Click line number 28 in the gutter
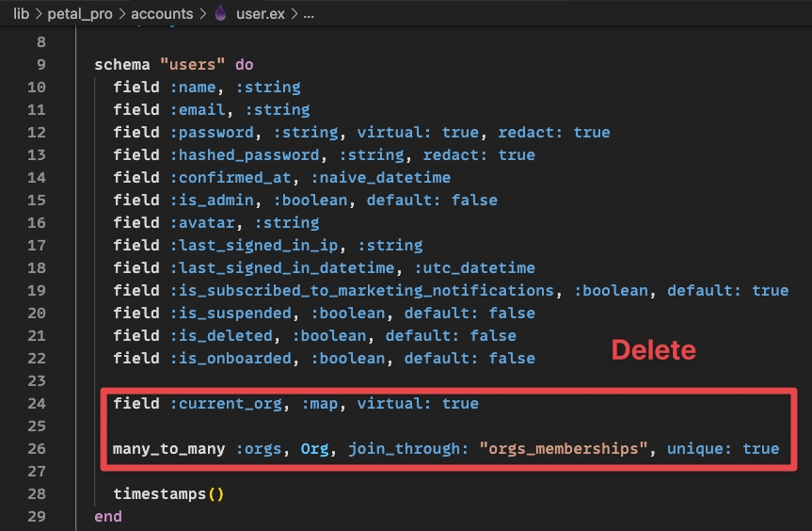812x531 pixels. 36,494
